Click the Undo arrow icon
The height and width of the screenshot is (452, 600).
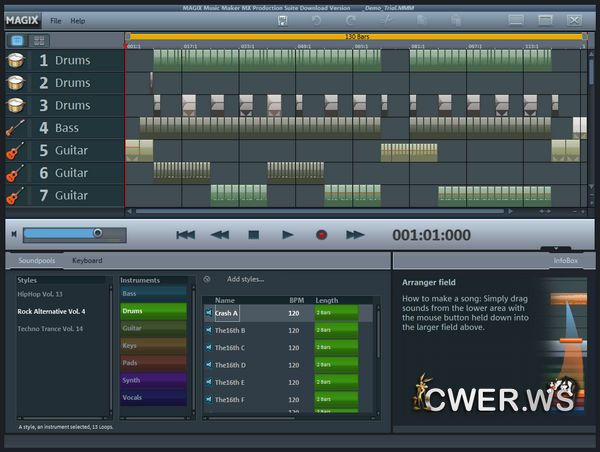(x=316, y=20)
